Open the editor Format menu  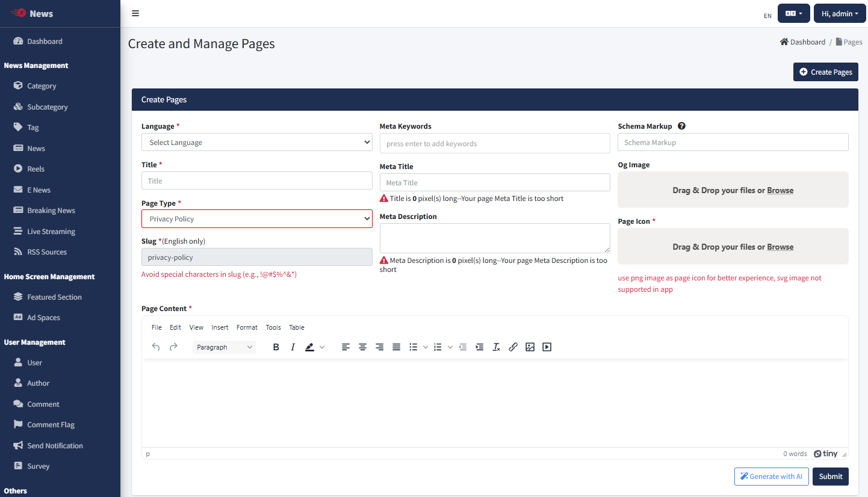point(247,327)
